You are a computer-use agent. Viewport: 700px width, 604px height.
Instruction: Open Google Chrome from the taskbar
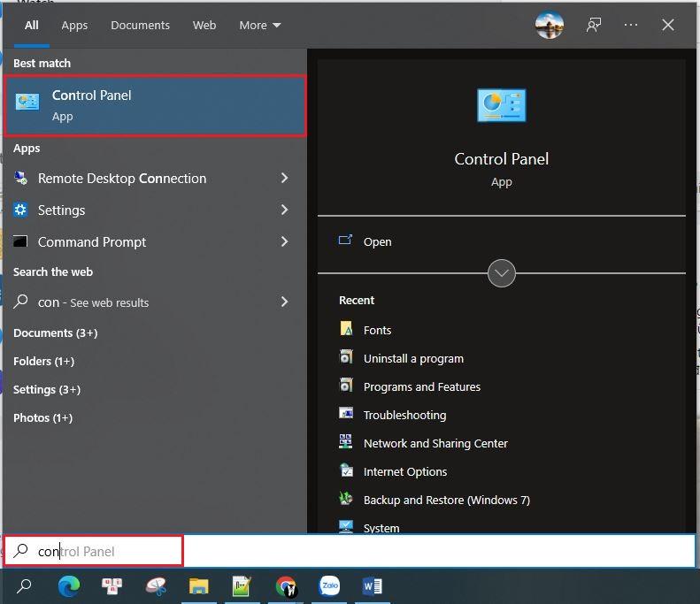tap(286, 585)
